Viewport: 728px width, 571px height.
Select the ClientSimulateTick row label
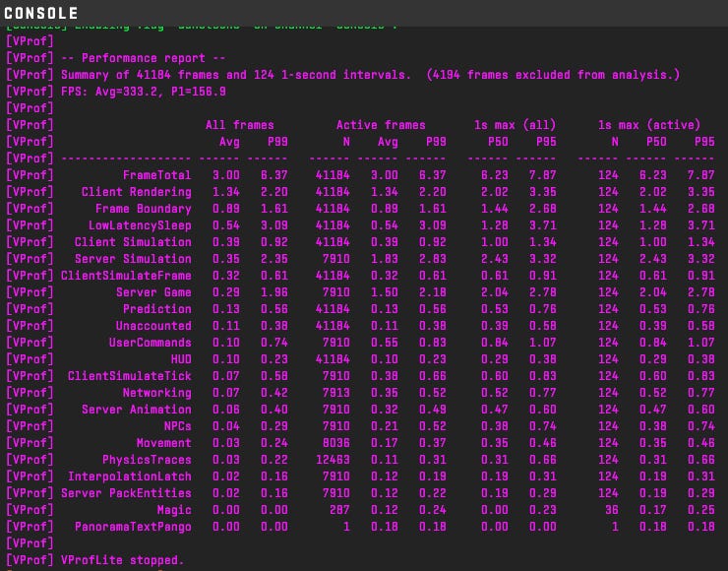click(130, 376)
